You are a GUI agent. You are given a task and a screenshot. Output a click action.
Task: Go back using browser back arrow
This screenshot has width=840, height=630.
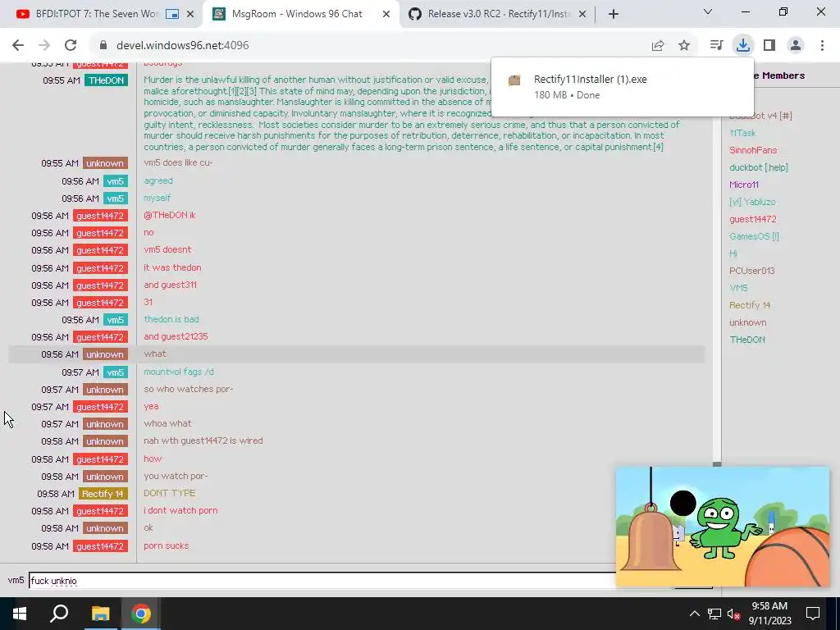click(x=18, y=46)
